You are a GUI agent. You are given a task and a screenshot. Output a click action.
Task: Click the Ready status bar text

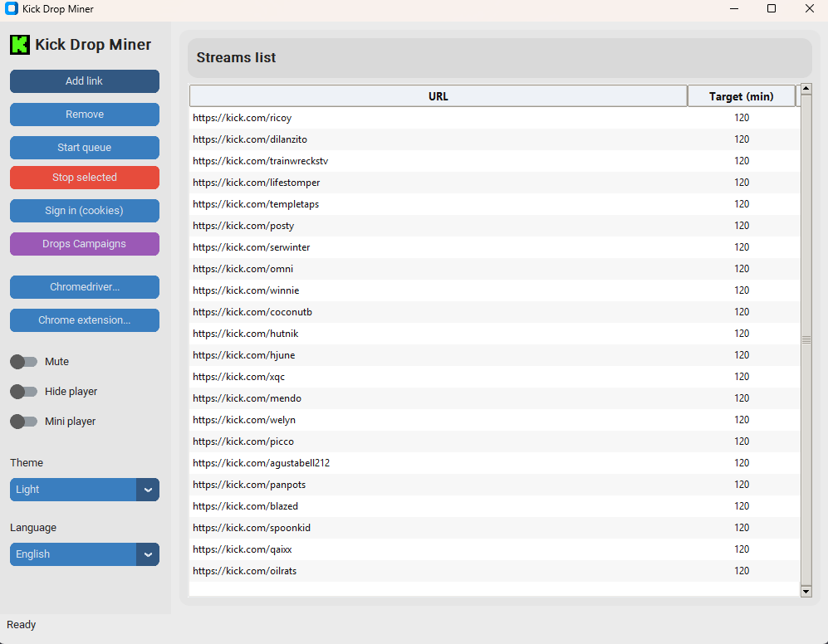21,625
